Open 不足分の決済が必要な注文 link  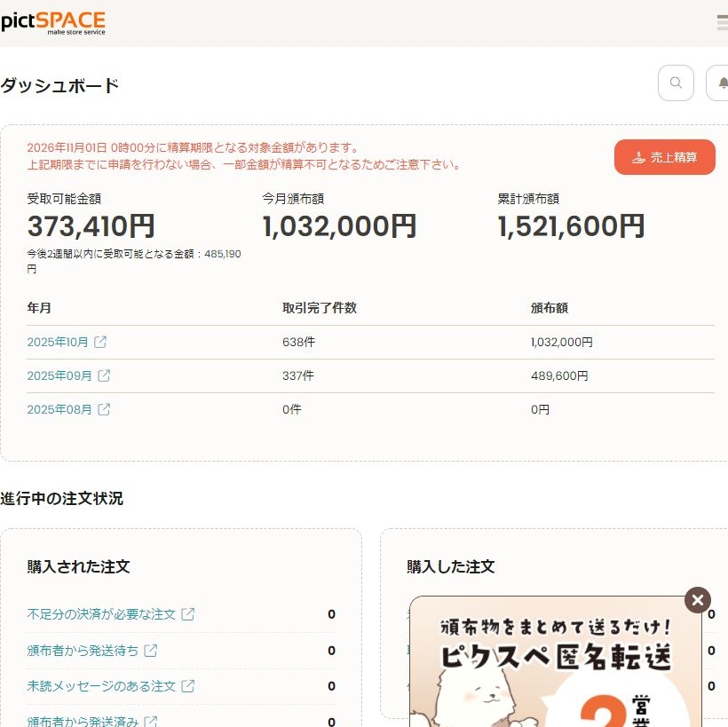[101, 614]
